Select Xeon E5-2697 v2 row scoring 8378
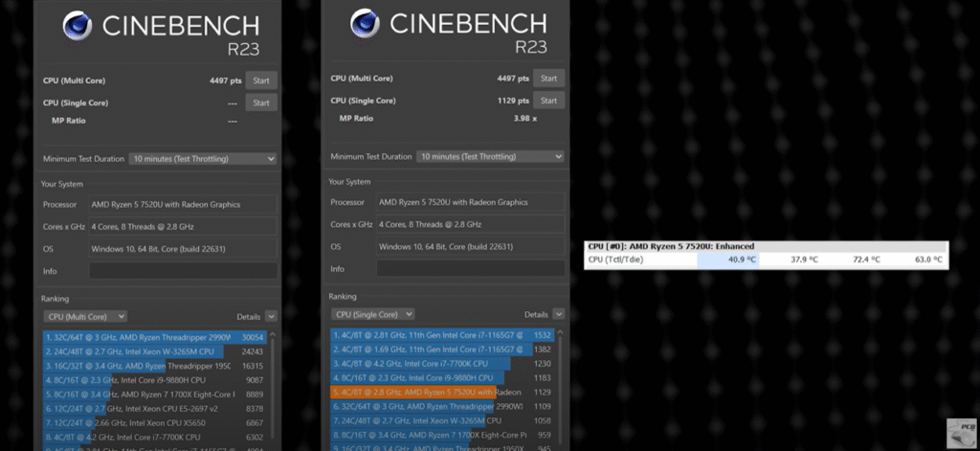Image resolution: width=980 pixels, height=451 pixels. pyautogui.click(x=155, y=409)
